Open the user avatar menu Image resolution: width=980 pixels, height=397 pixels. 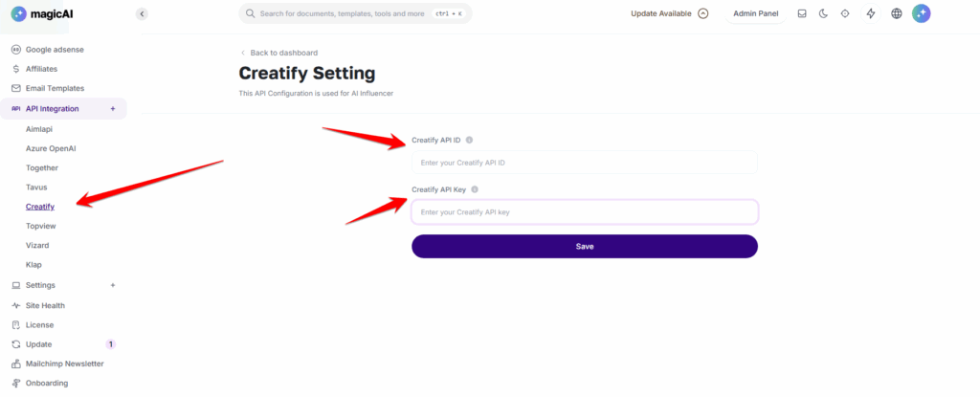point(922,13)
